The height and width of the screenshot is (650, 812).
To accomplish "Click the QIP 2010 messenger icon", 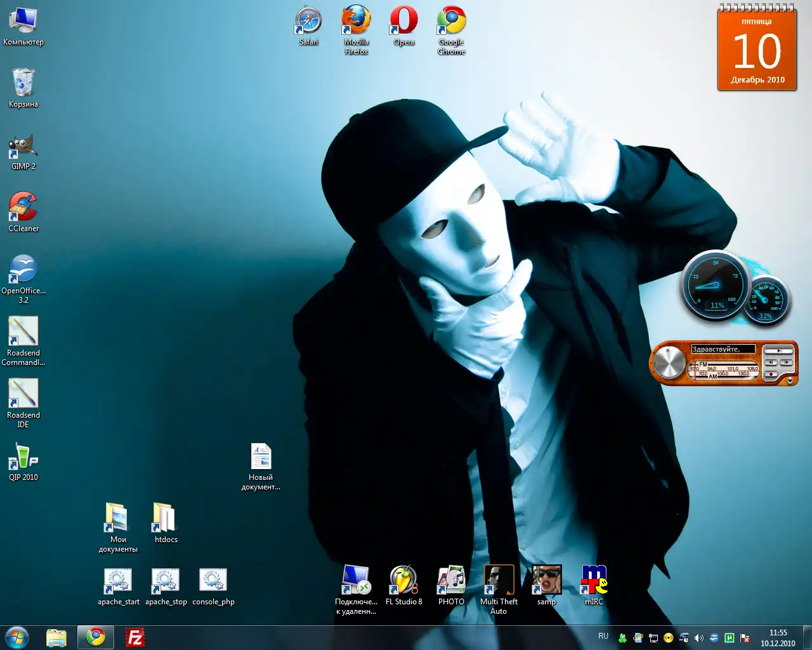I will [x=23, y=457].
